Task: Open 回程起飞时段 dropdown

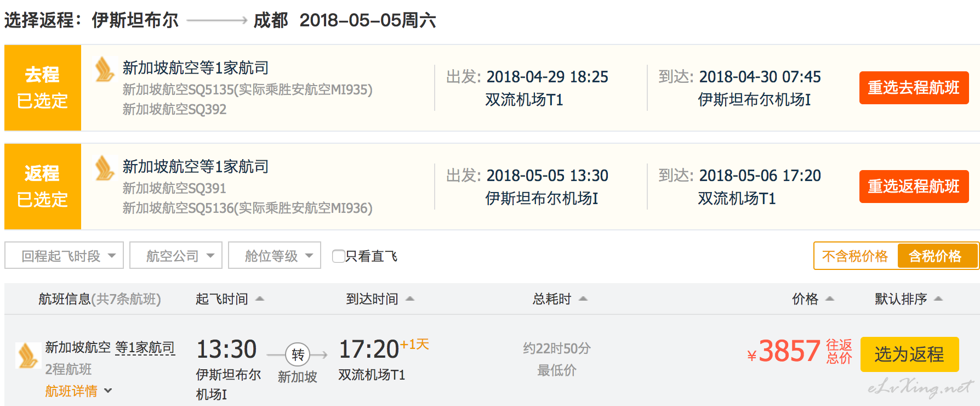Action: [x=64, y=256]
